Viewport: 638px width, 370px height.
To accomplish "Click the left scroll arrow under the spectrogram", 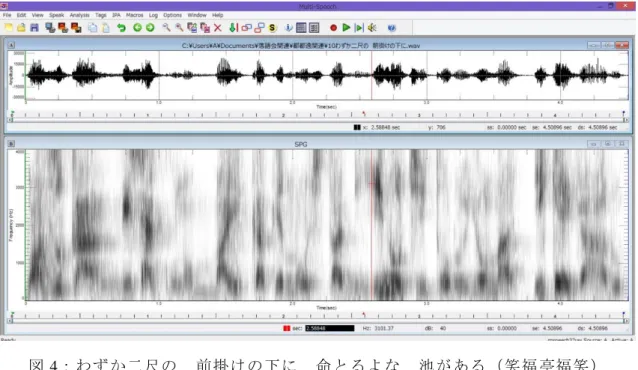I will coord(11,321).
